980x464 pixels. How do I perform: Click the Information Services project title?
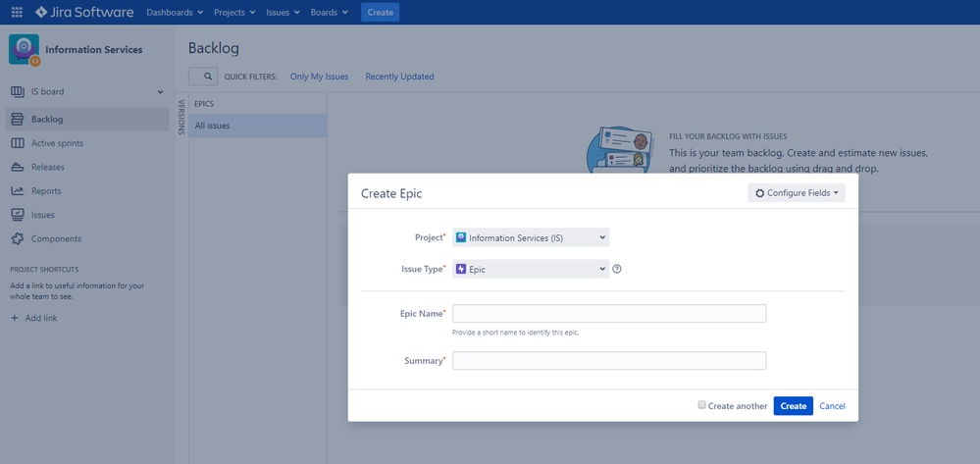pos(94,49)
